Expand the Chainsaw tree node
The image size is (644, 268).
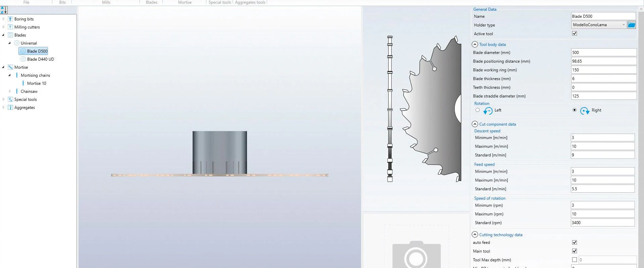[x=10, y=91]
